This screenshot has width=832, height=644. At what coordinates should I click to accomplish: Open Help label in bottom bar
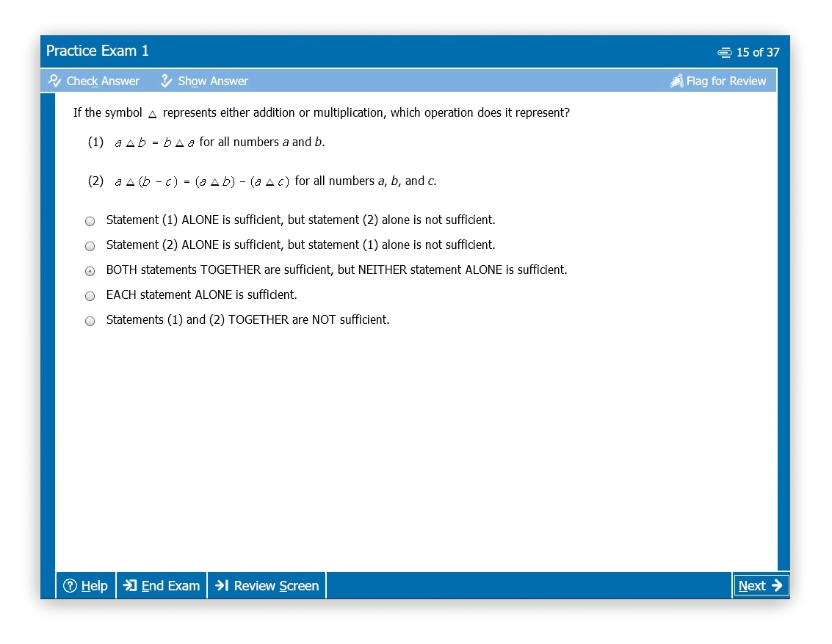pos(95,586)
